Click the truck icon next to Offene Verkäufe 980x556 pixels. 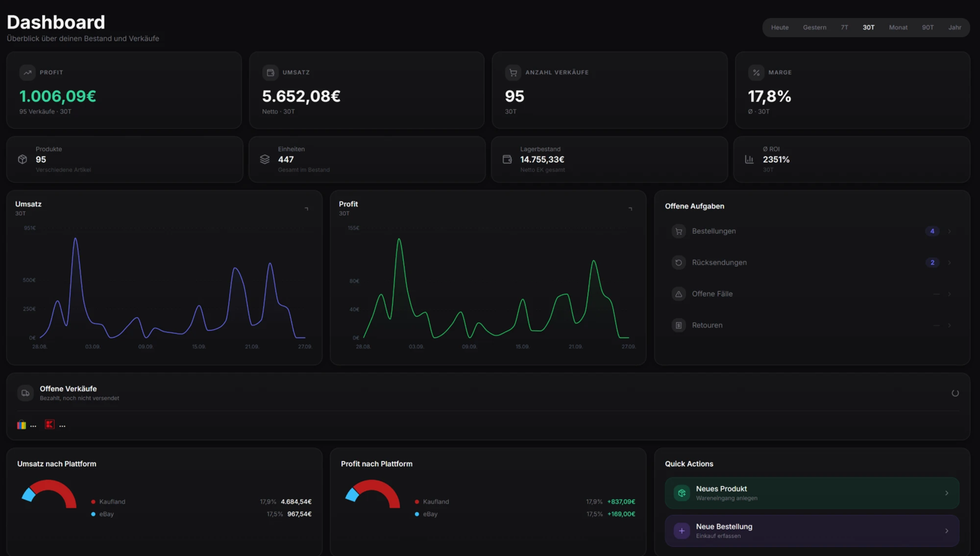pyautogui.click(x=25, y=393)
